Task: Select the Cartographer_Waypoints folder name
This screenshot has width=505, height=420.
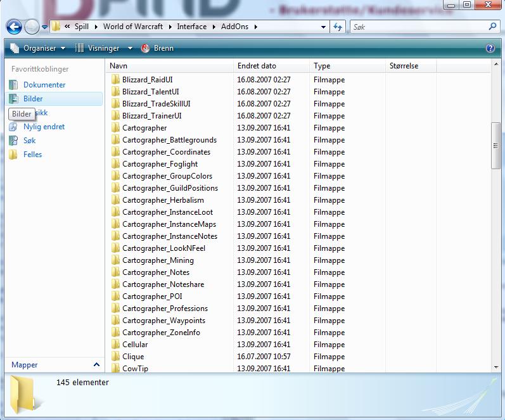Action: 163,321
